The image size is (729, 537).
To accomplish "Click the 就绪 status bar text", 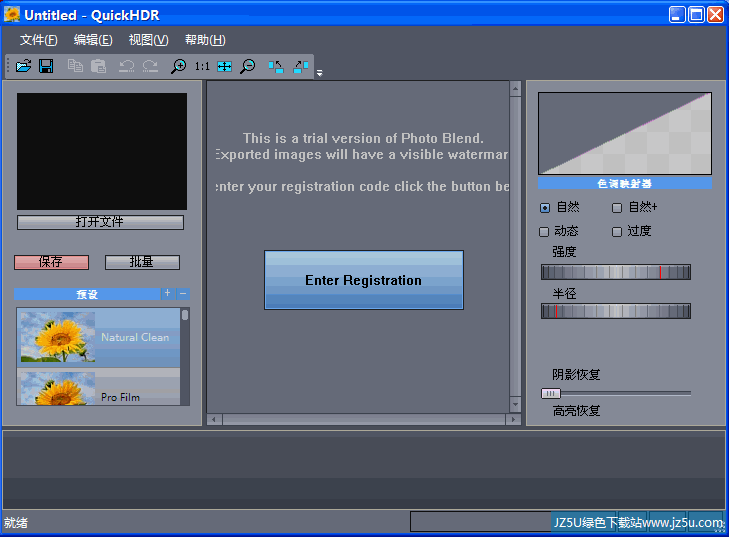I will coord(16,523).
